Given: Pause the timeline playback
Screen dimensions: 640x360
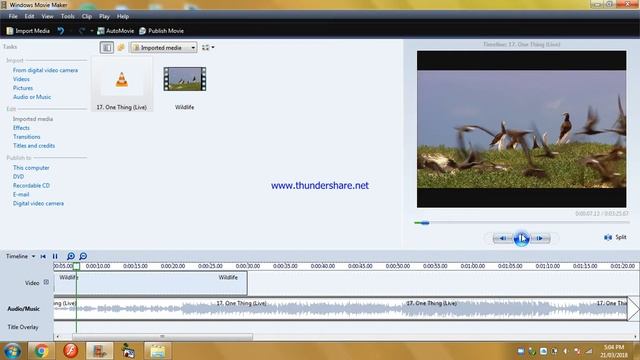Looking at the screenshot, I should point(55,256).
